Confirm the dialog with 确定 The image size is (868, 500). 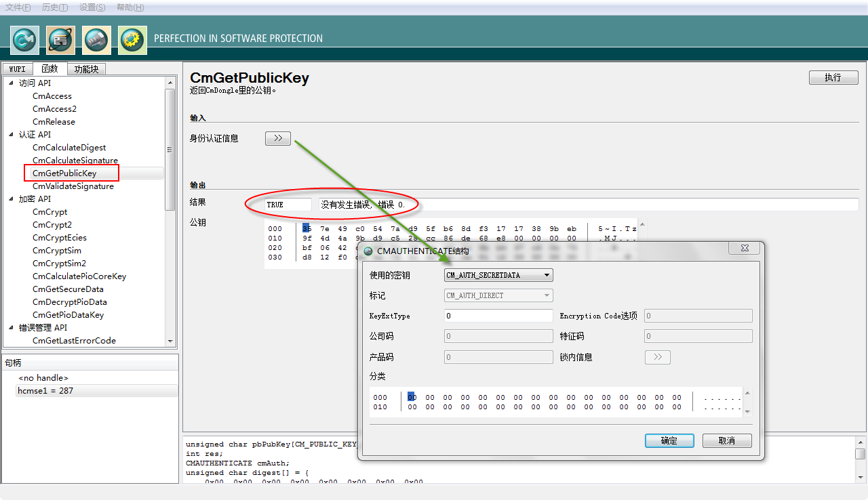(x=669, y=440)
